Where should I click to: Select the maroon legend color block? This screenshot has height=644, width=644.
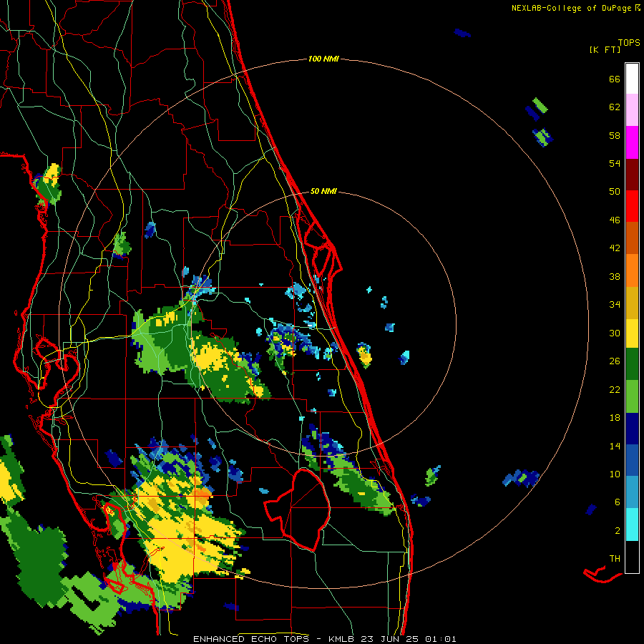(x=632, y=174)
